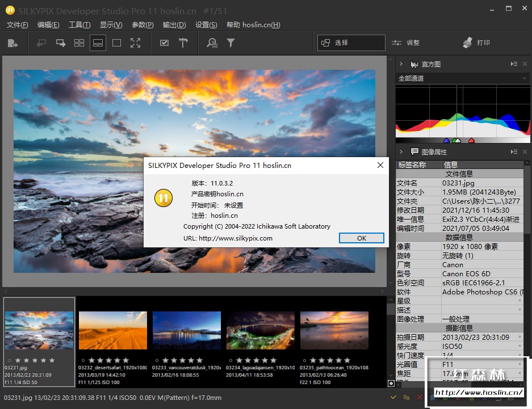Viewport: 532px width, 409px height.
Task: Open the 全部通道 channel dropdown
Action: pyautogui.click(x=461, y=78)
